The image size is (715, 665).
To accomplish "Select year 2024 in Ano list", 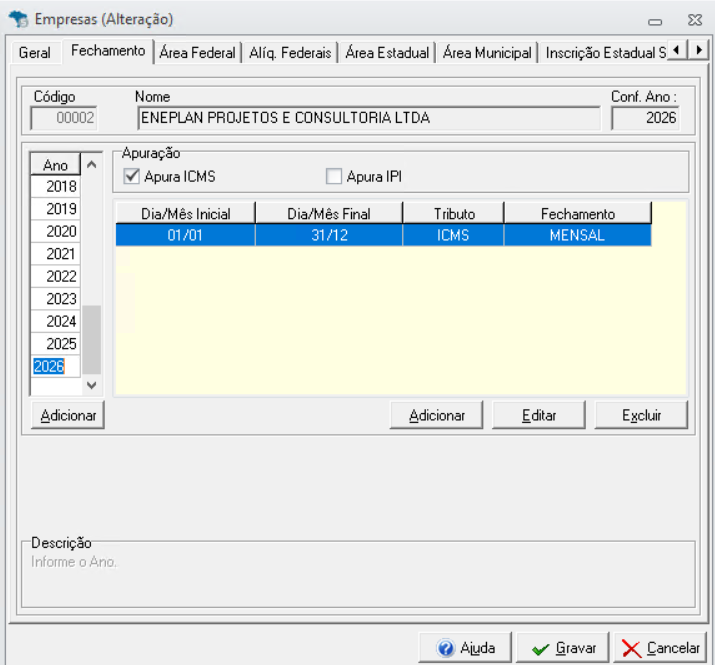I will pyautogui.click(x=56, y=321).
